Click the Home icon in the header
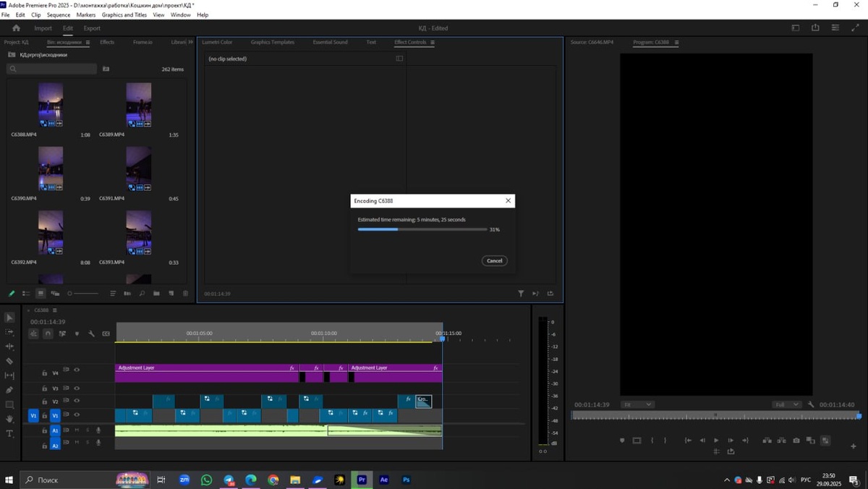The image size is (868, 489). (16, 28)
